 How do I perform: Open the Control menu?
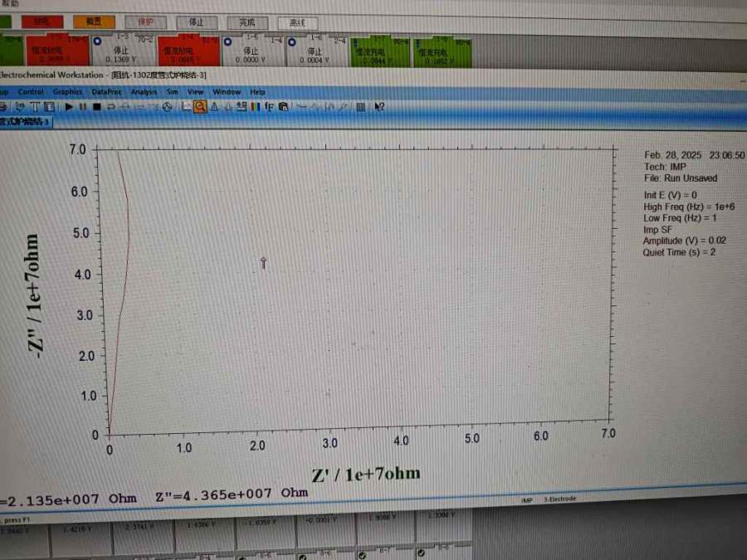pyautogui.click(x=31, y=92)
